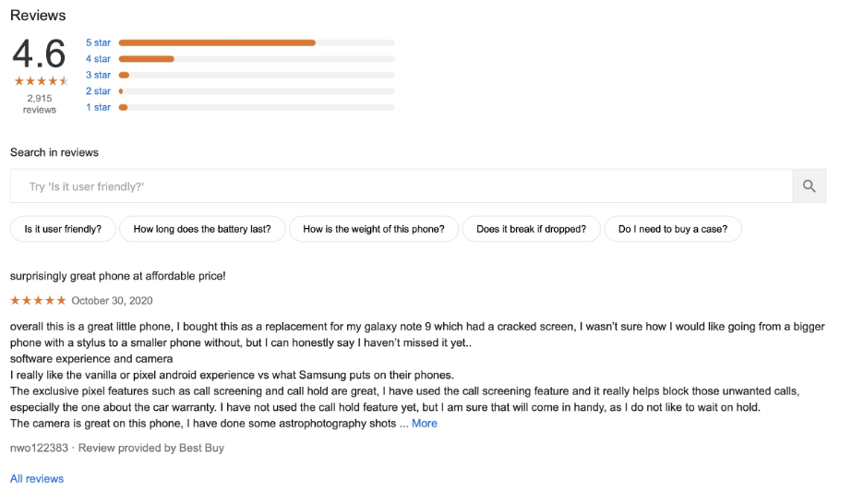Filter reviews by 3 star

pos(98,75)
